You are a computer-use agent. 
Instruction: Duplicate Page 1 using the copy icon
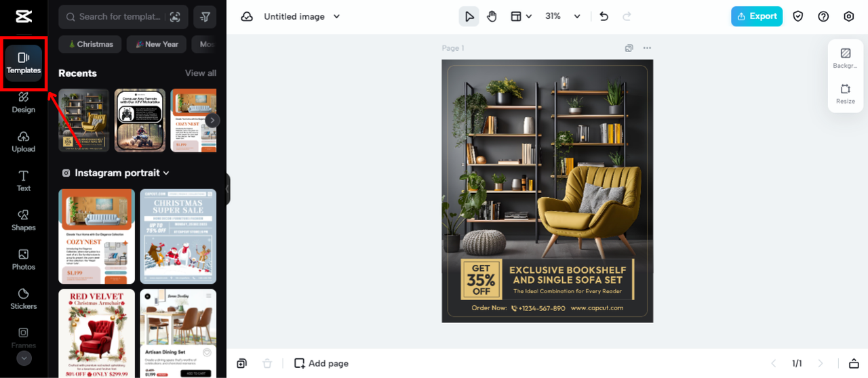pos(629,48)
